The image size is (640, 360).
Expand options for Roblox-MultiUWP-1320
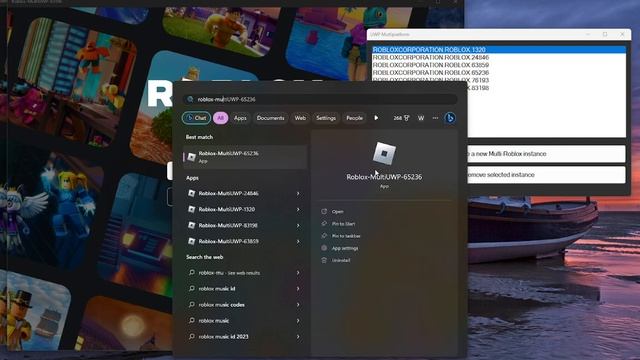(x=298, y=209)
